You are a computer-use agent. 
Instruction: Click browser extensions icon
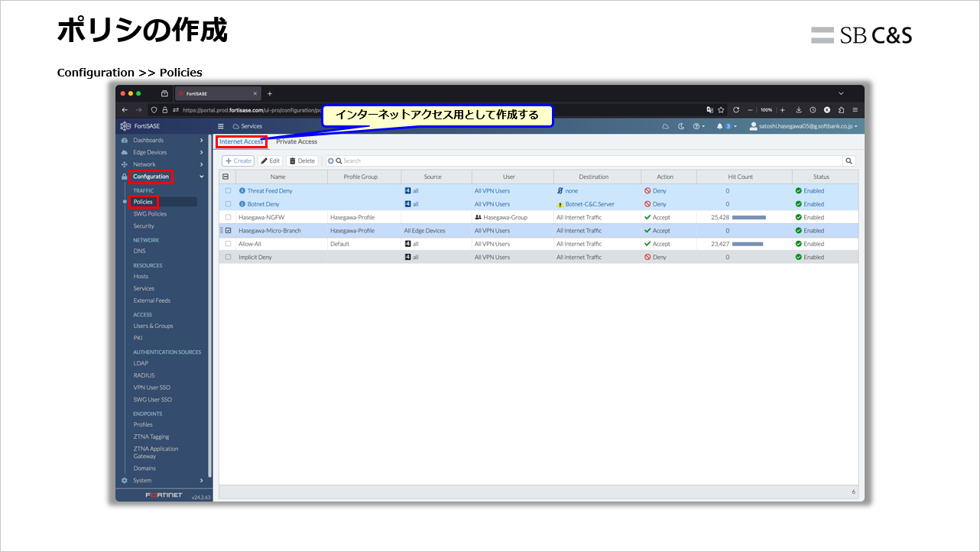841,110
